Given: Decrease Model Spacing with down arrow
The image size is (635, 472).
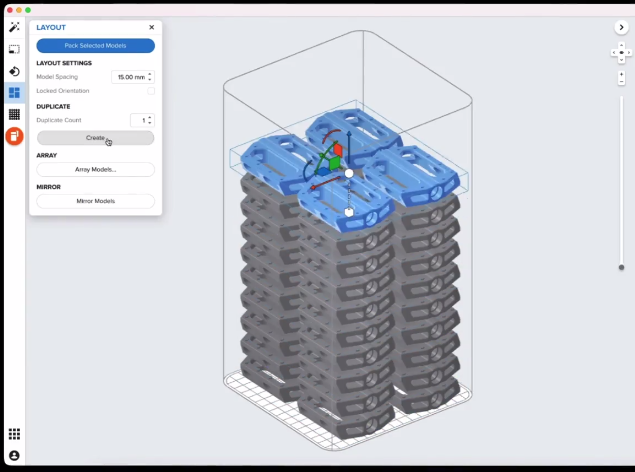Looking at the screenshot, I should [x=150, y=79].
